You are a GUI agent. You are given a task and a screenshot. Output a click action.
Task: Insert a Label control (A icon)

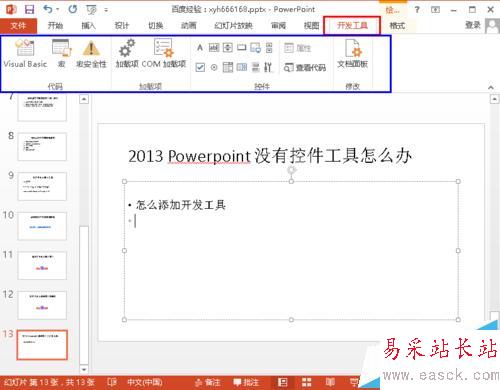click(x=200, y=48)
